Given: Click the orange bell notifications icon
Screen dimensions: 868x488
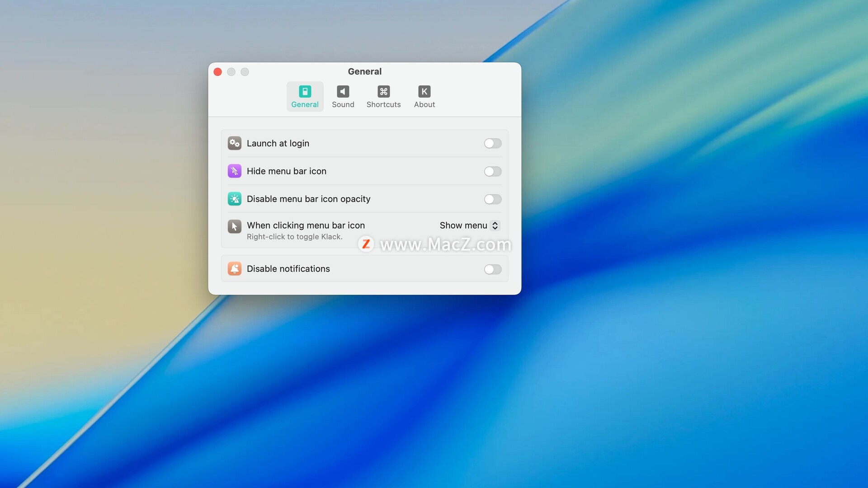Looking at the screenshot, I should (x=234, y=269).
